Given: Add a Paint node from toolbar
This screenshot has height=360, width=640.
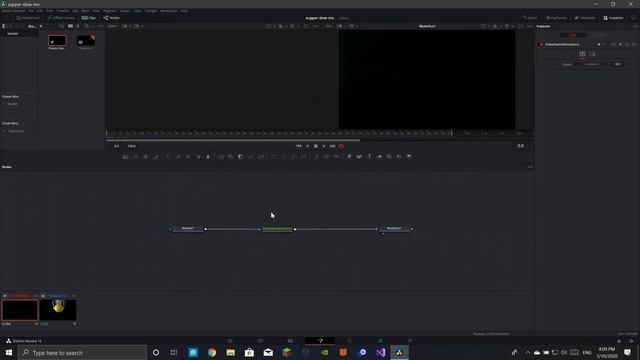Looking at the screenshot, I should [x=156, y=157].
